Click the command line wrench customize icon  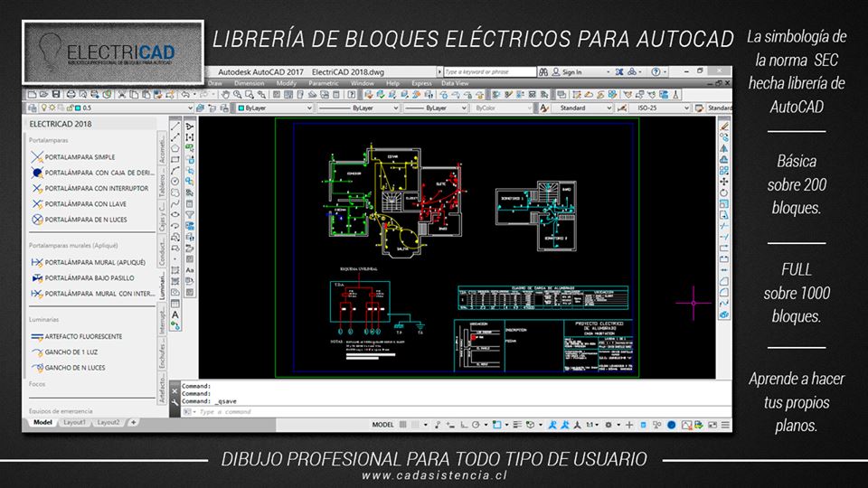click(x=175, y=402)
